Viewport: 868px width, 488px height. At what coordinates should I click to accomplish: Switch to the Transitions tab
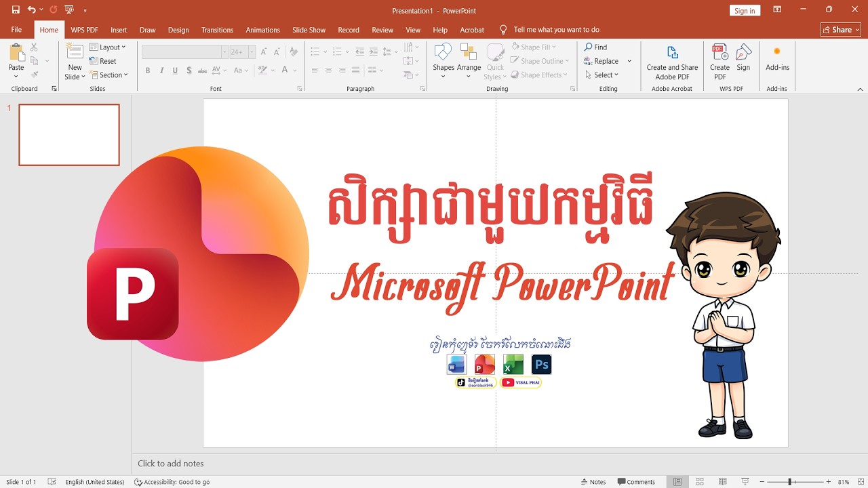point(217,30)
